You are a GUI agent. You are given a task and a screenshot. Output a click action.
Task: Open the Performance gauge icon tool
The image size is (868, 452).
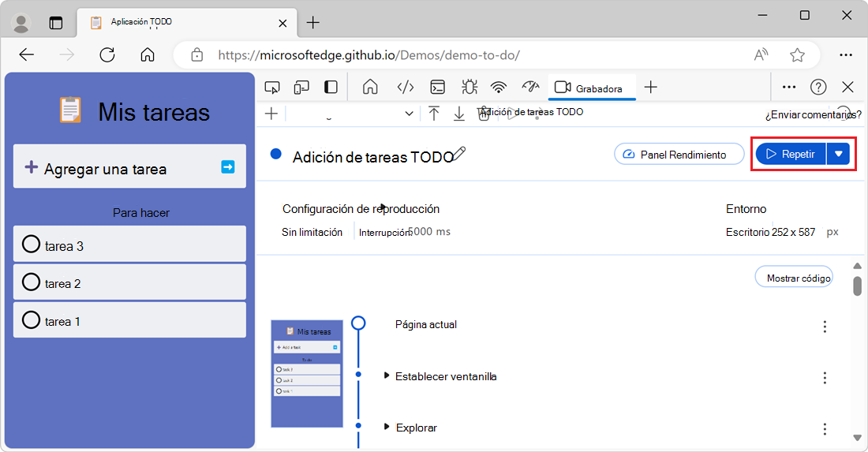[530, 86]
